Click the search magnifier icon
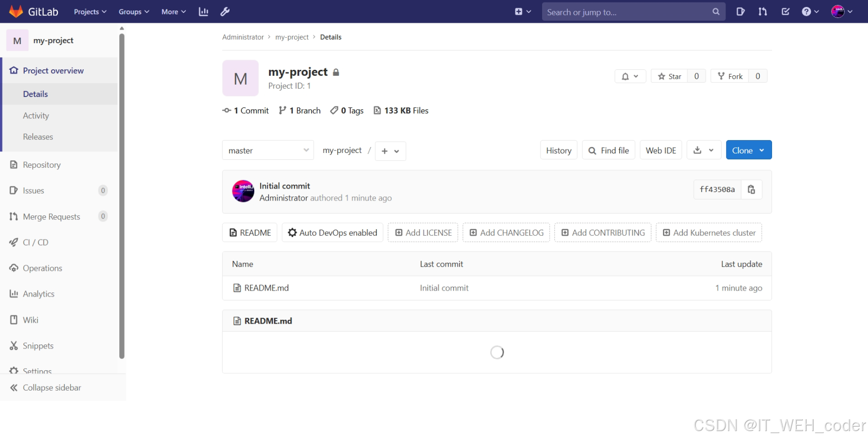Image resolution: width=868 pixels, height=440 pixels. coord(716,11)
